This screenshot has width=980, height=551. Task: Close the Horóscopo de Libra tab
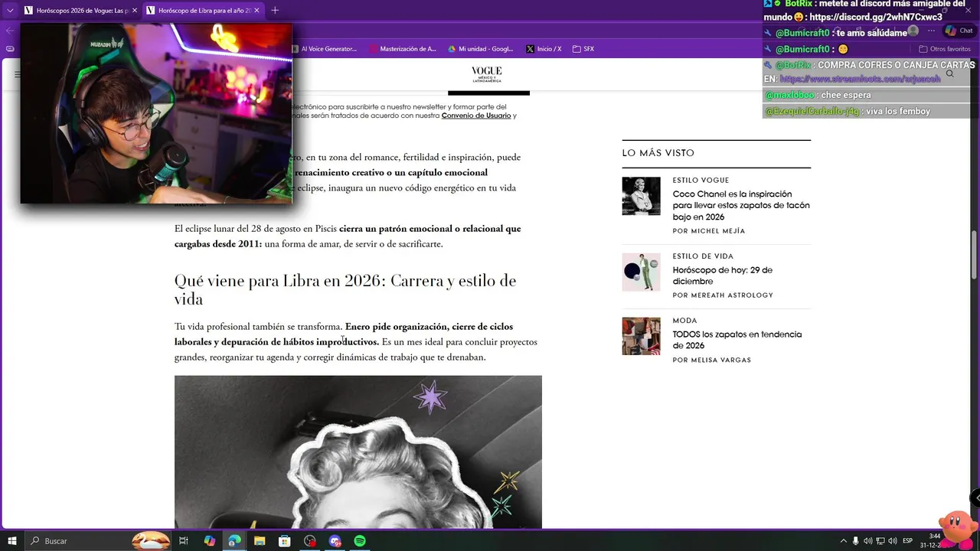click(x=256, y=11)
